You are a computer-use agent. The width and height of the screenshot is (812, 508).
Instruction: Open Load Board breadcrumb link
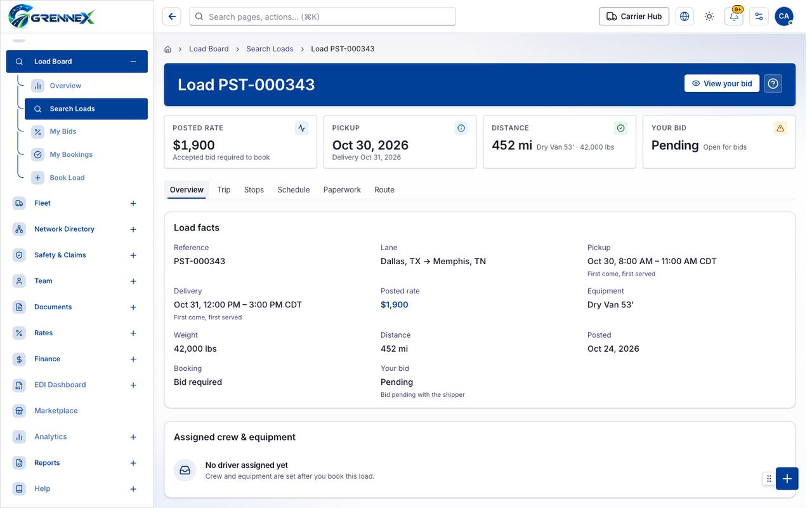pyautogui.click(x=209, y=49)
